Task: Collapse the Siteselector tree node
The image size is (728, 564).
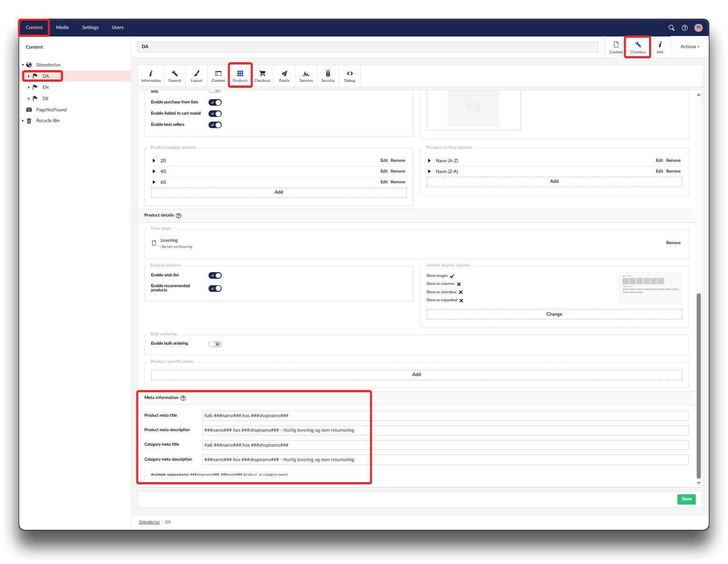Action: 23,65
